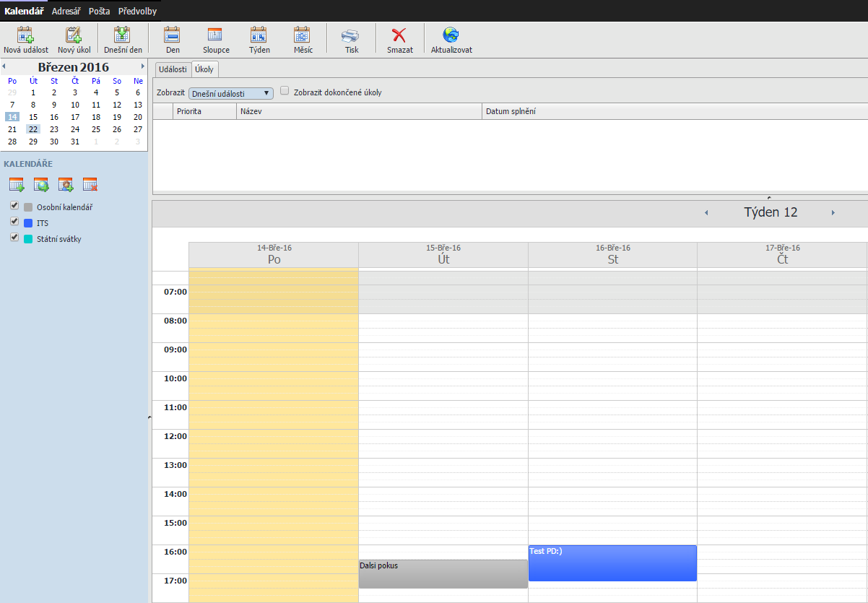Enable Zobrazit dokončené úkoly checkbox
868x603 pixels.
click(x=285, y=91)
